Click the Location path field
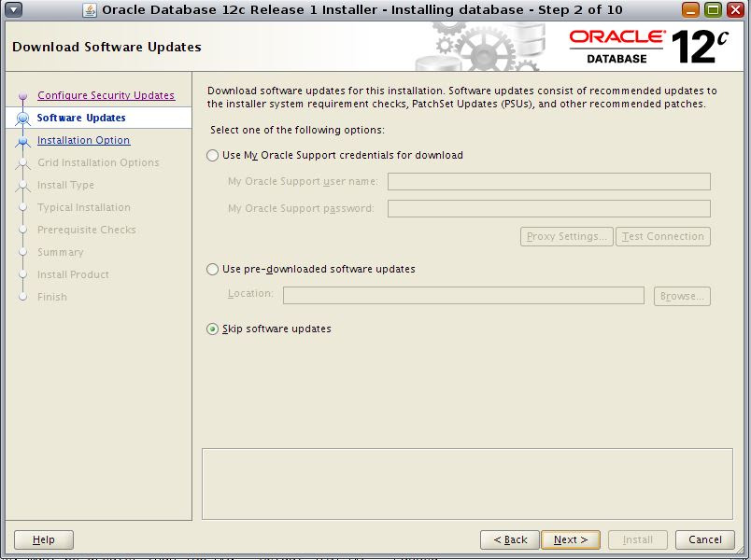The image size is (751, 560). click(463, 296)
